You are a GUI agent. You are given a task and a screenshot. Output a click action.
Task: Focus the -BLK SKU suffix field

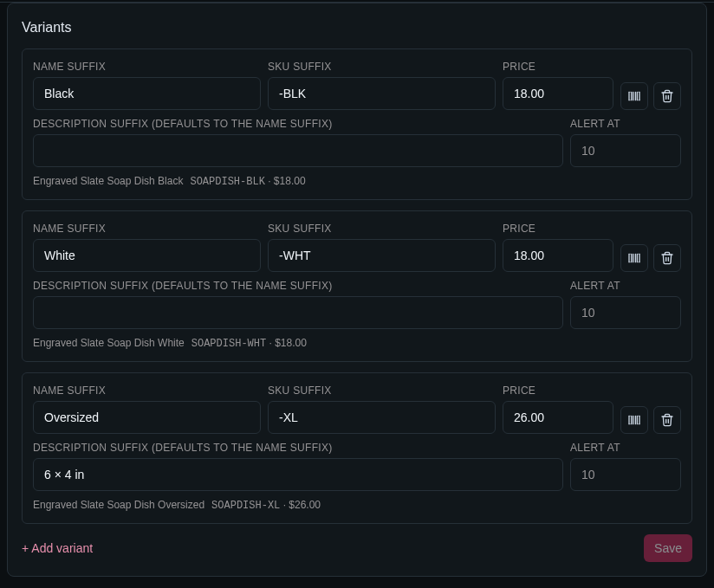381,94
